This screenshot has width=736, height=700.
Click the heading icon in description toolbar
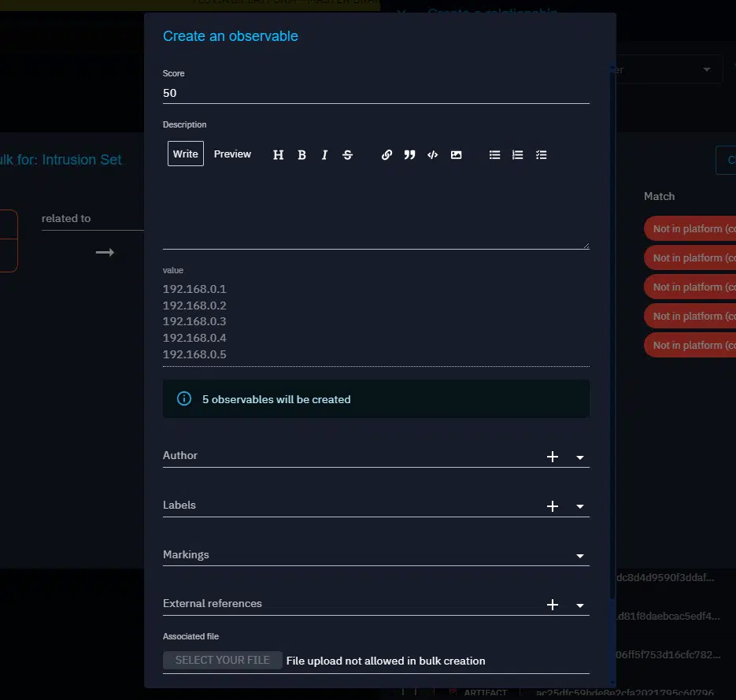coord(278,155)
